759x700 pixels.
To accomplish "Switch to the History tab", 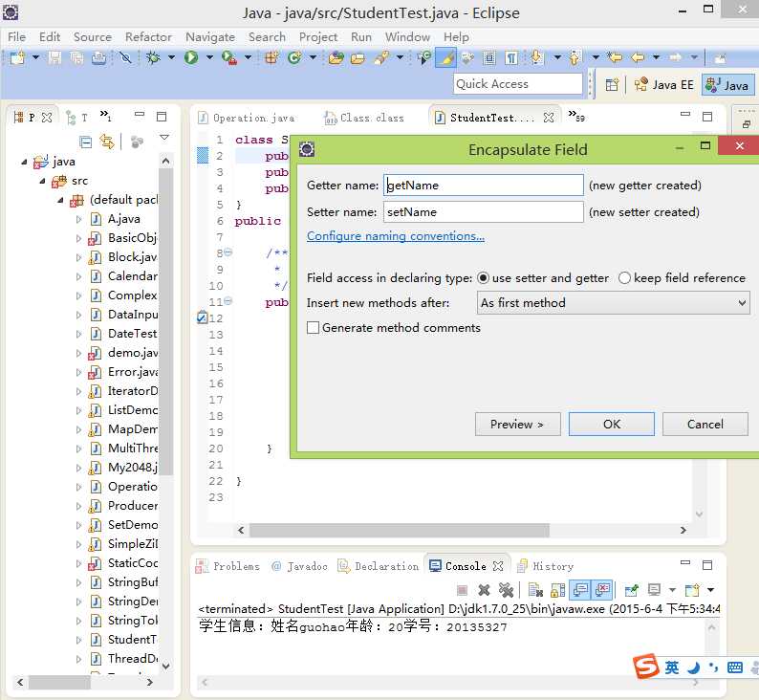I will click(546, 566).
